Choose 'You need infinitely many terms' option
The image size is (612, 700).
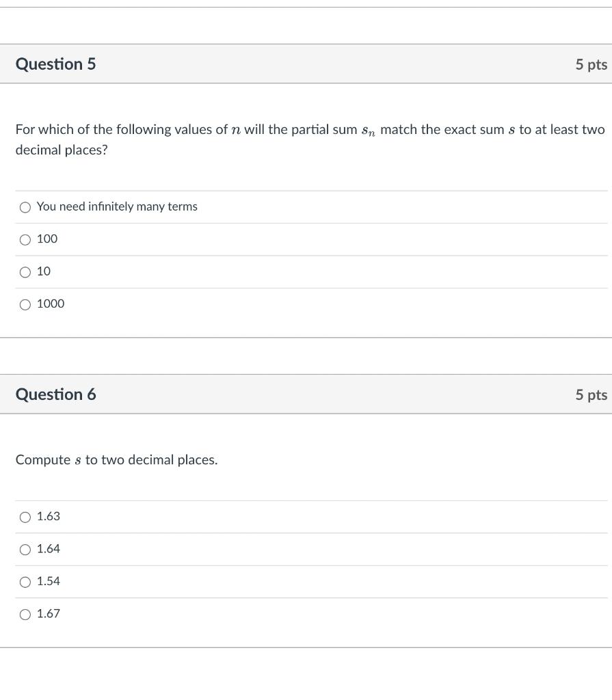click(x=25, y=206)
